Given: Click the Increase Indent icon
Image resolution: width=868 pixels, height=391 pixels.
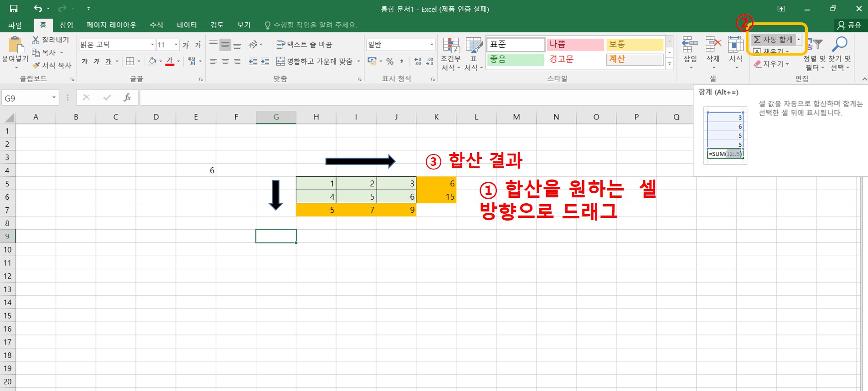Looking at the screenshot, I should click(x=265, y=61).
